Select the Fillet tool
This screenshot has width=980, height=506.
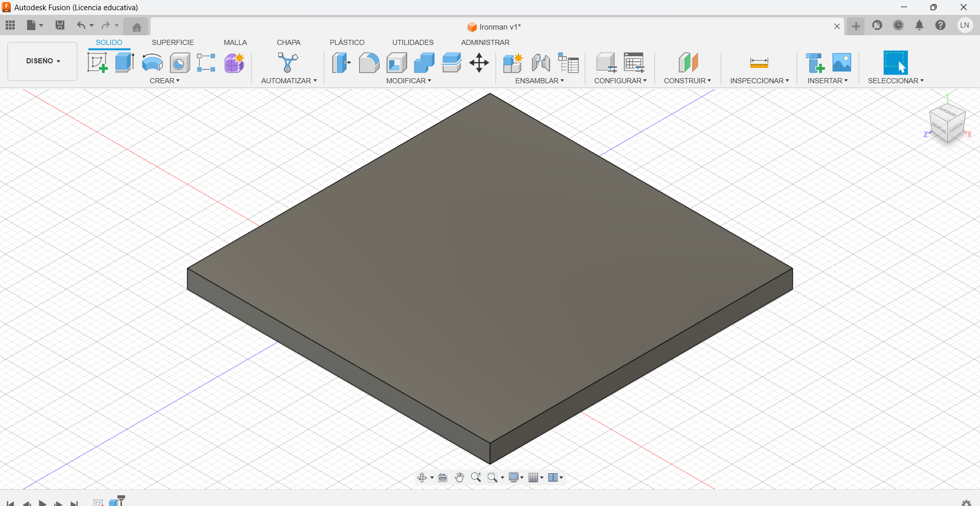(369, 63)
